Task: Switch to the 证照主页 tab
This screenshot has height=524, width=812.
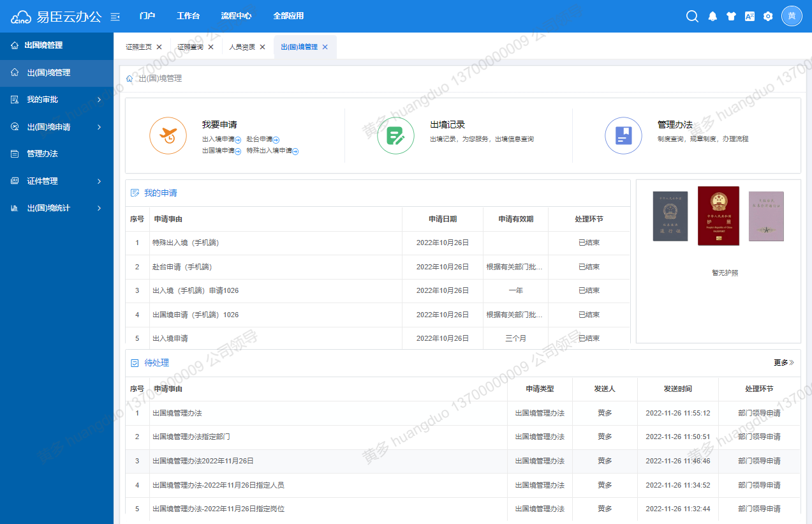Action: coord(138,47)
